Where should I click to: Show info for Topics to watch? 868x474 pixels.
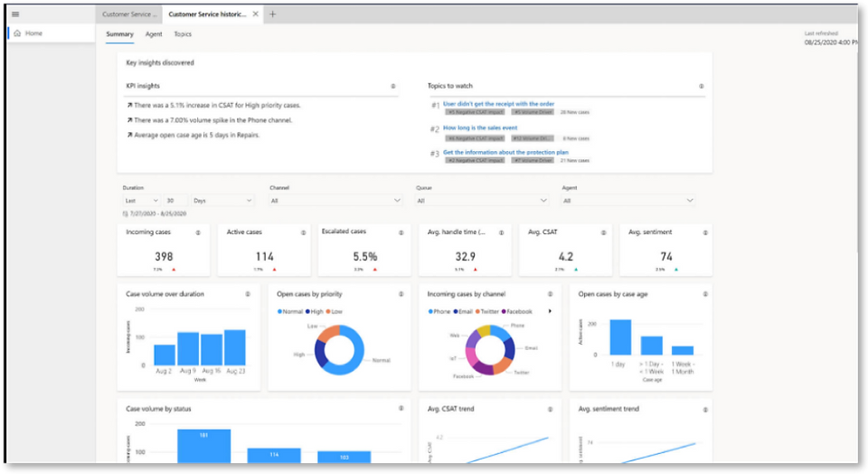click(x=701, y=86)
